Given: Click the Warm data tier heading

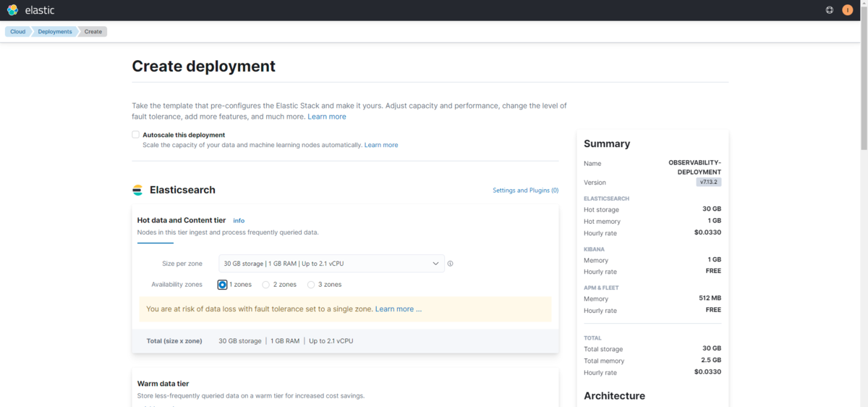Looking at the screenshot, I should coord(163,383).
